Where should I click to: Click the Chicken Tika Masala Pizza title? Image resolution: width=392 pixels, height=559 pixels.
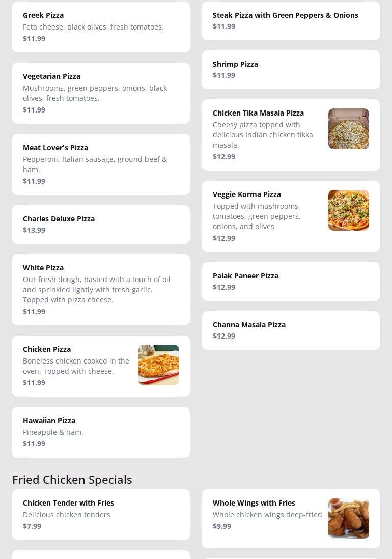tap(258, 113)
